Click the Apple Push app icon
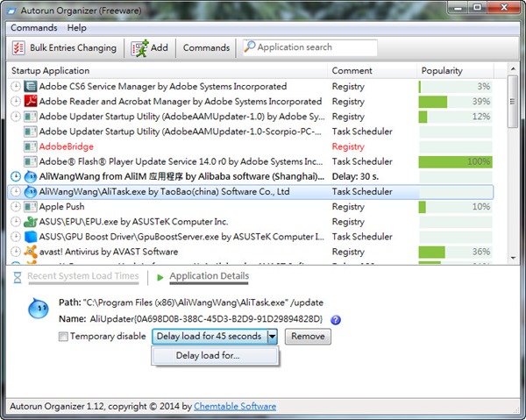Viewport: 526px width, 420px height. coord(30,207)
